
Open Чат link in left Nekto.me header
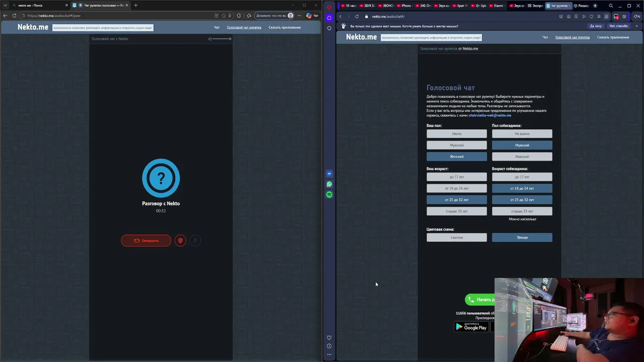[x=217, y=27]
